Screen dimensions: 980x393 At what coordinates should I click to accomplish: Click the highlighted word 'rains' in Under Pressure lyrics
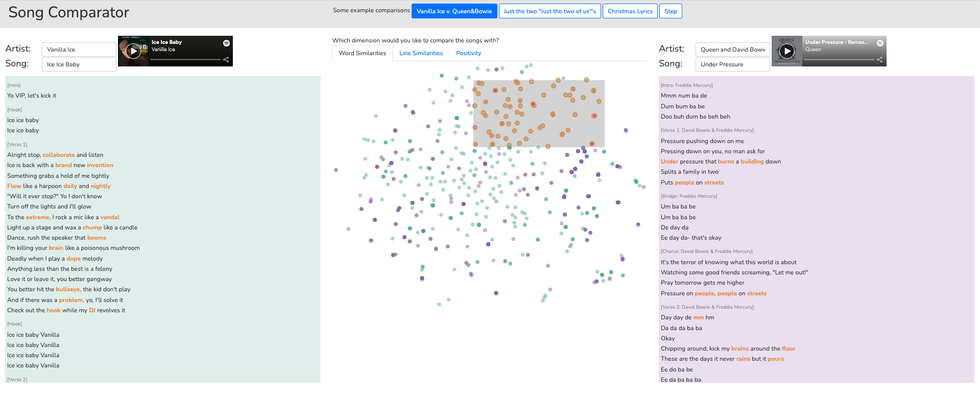coord(743,359)
